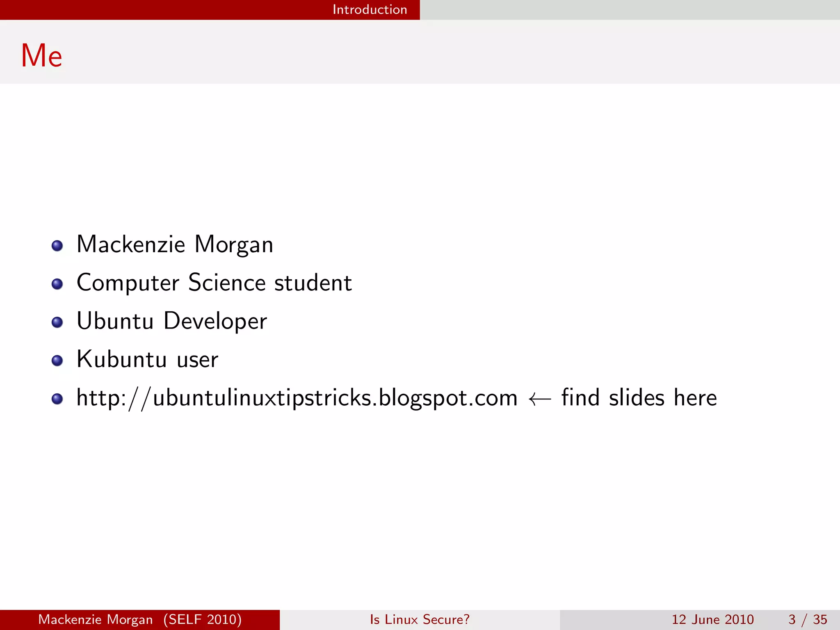
Task: Click the Introduction section header
Action: tap(370, 9)
